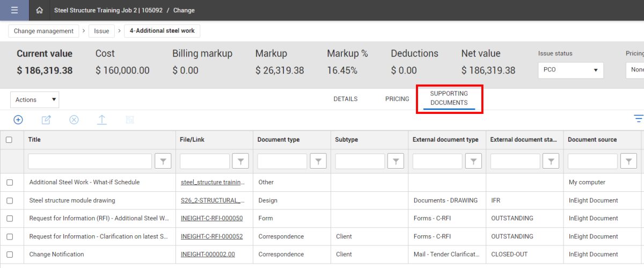The image size is (644, 268).
Task: Click the add document plus icon
Action: pyautogui.click(x=18, y=120)
